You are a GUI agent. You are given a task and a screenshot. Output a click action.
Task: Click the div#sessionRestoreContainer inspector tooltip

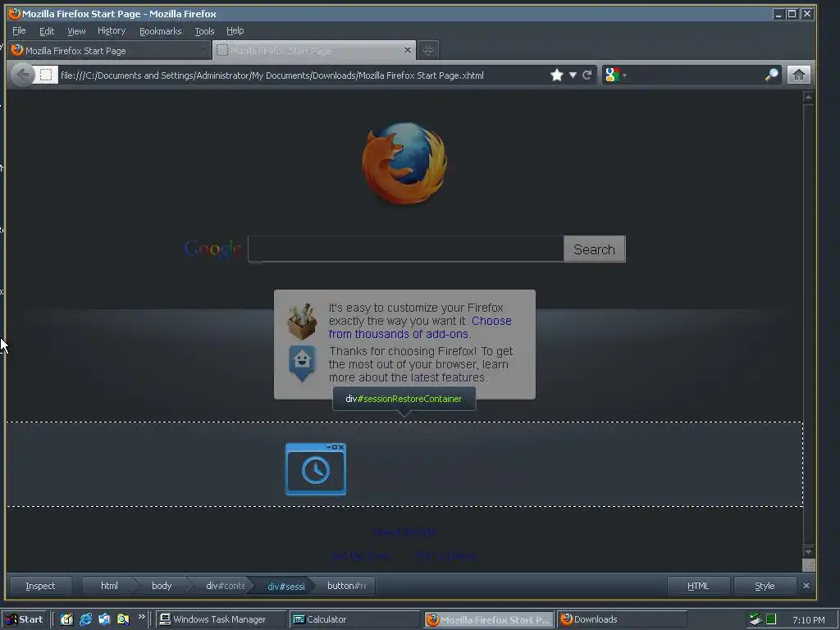coord(404,399)
